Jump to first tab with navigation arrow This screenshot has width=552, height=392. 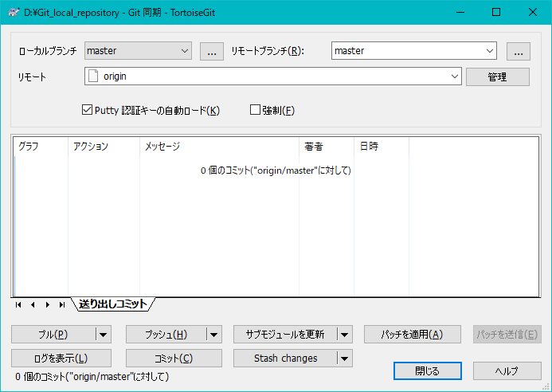click(18, 304)
